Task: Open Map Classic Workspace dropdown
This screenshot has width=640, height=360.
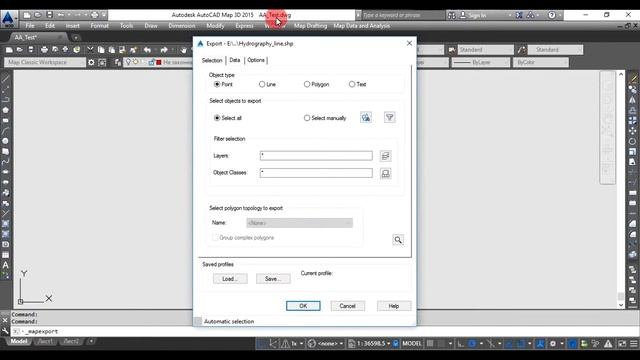Action: click(x=45, y=62)
